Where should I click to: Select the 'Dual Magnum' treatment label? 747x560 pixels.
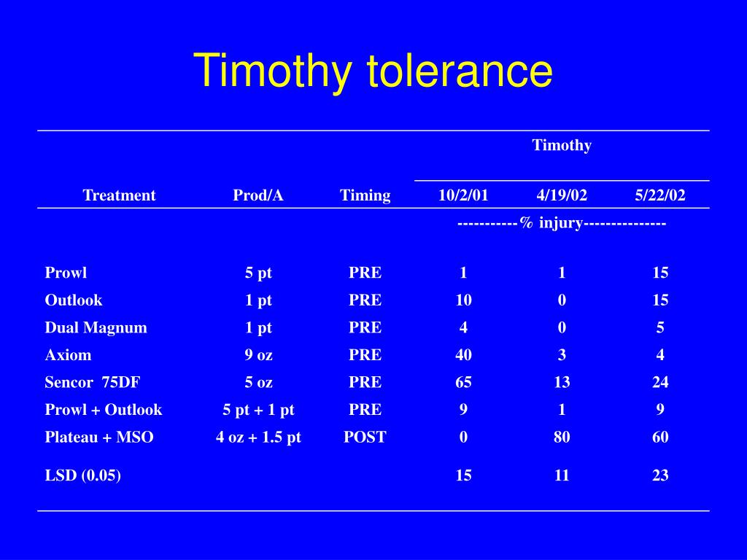tap(96, 327)
